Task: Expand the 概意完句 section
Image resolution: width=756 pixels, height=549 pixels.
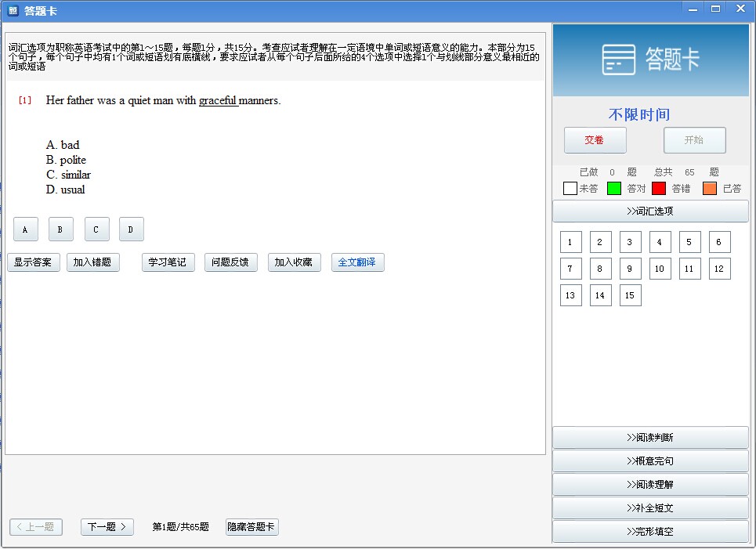Action: (650, 461)
